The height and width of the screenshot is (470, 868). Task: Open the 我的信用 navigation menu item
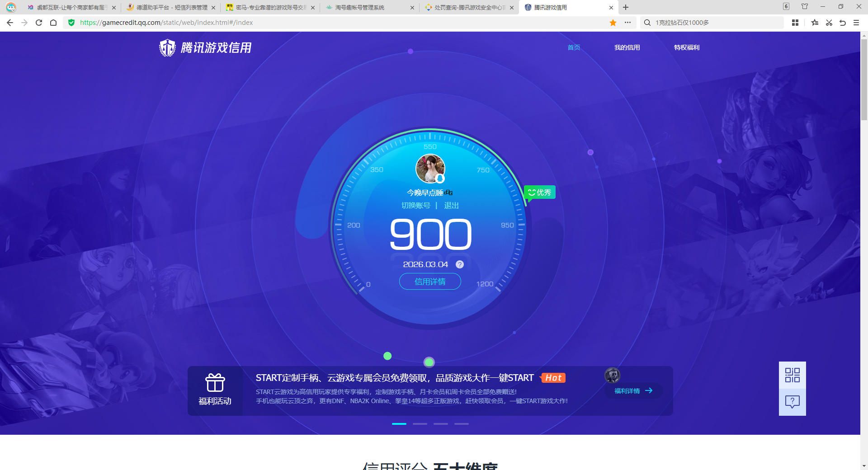pos(627,47)
